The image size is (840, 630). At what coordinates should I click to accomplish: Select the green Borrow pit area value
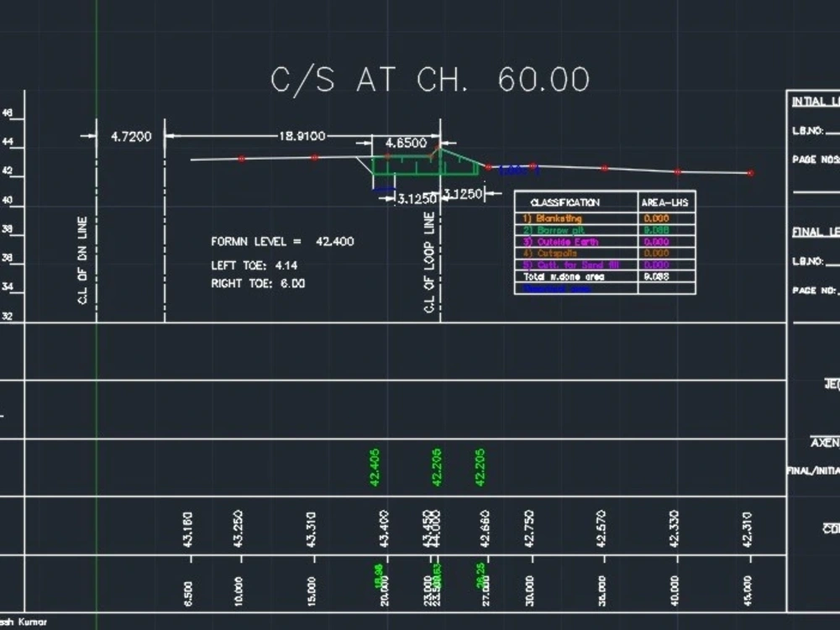[x=656, y=230]
